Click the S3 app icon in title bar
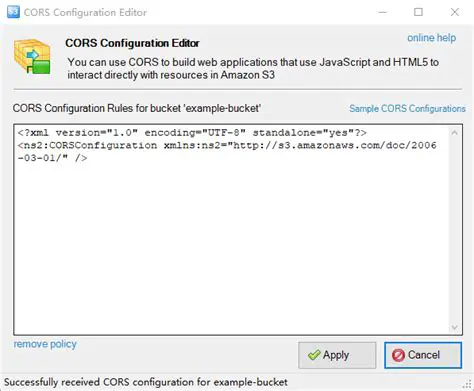 click(x=13, y=12)
